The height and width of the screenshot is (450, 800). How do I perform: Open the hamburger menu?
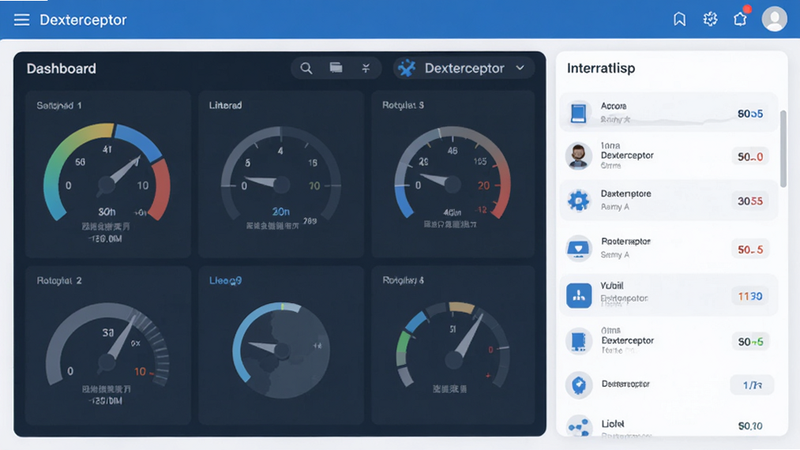[21, 20]
